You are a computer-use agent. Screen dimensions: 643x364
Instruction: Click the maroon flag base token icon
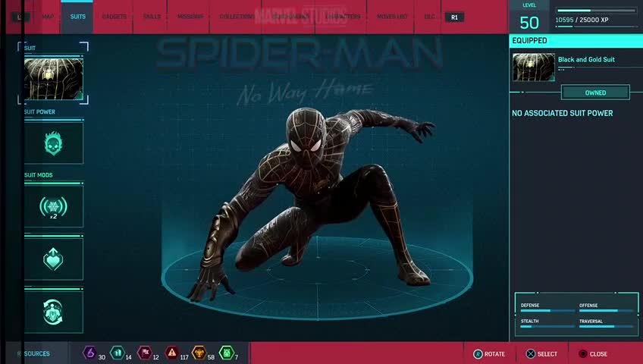pyautogui.click(x=144, y=353)
